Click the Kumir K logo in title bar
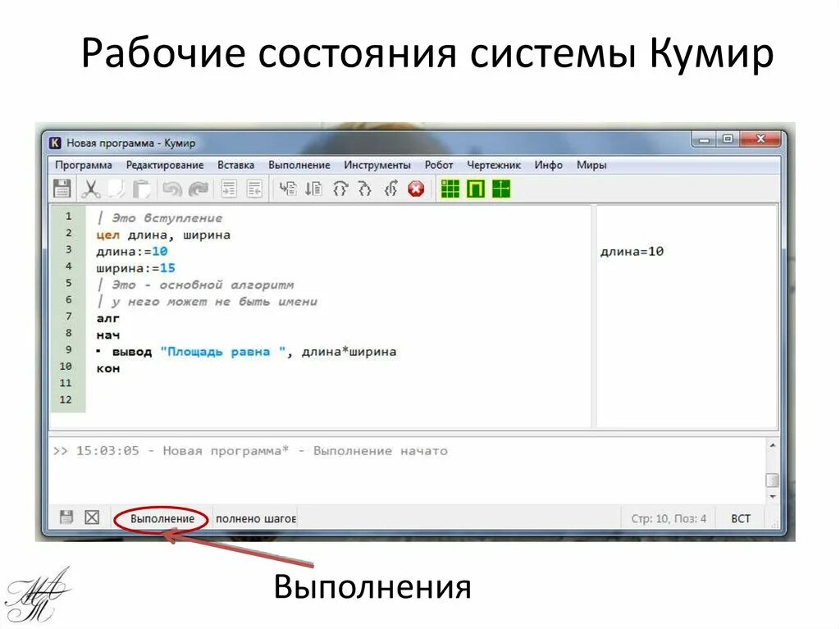 [x=55, y=143]
